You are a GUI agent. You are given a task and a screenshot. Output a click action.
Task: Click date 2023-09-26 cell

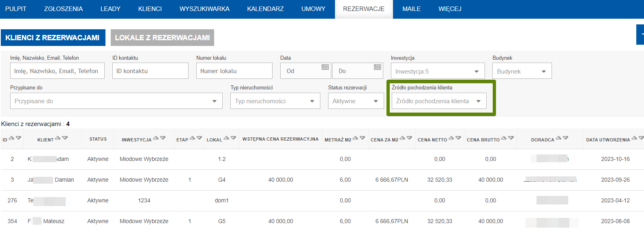[x=615, y=180]
